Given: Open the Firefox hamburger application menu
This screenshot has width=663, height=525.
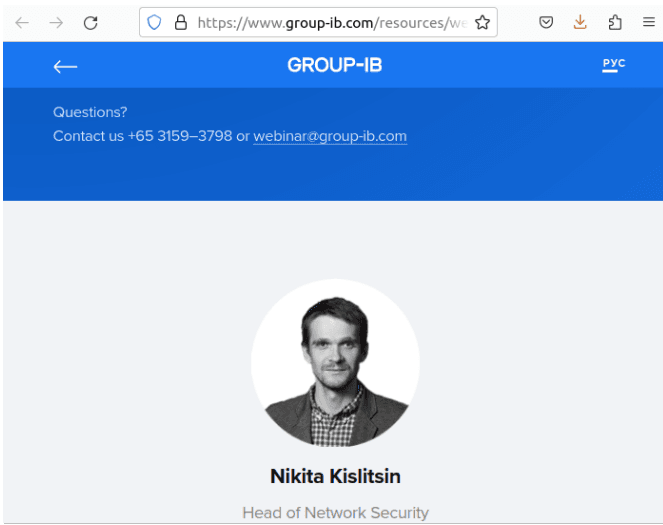Looking at the screenshot, I should [649, 22].
